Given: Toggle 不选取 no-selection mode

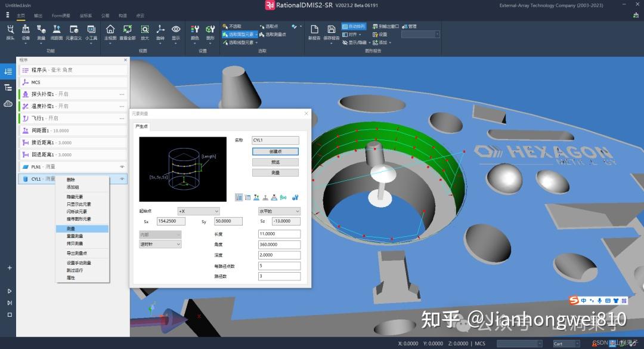Looking at the screenshot, I should tap(232, 26).
